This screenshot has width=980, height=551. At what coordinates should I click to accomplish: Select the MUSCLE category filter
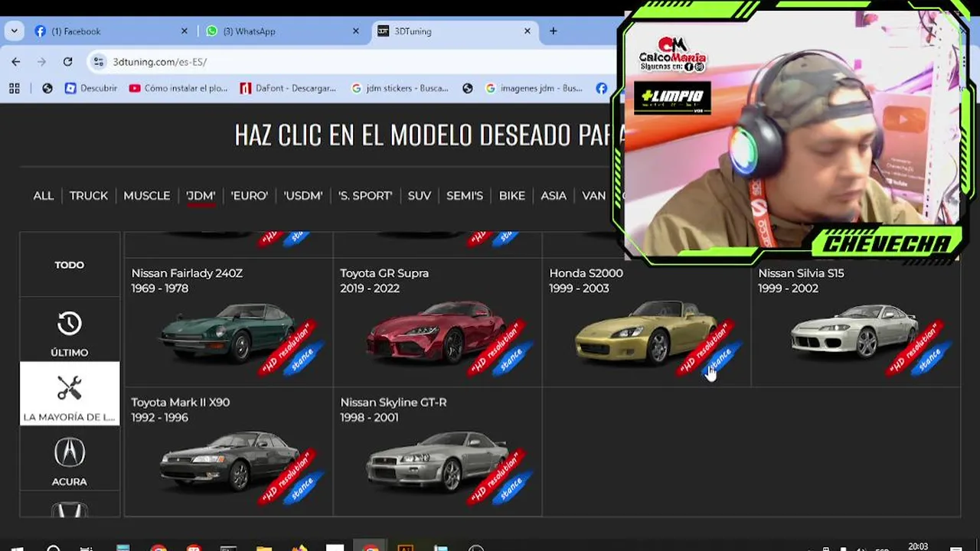click(x=147, y=196)
